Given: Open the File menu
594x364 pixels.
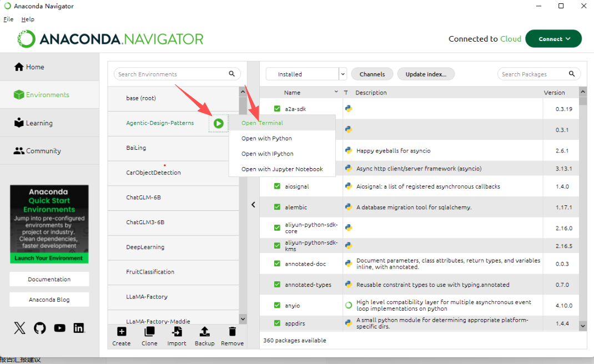Looking at the screenshot, I should coord(8,19).
